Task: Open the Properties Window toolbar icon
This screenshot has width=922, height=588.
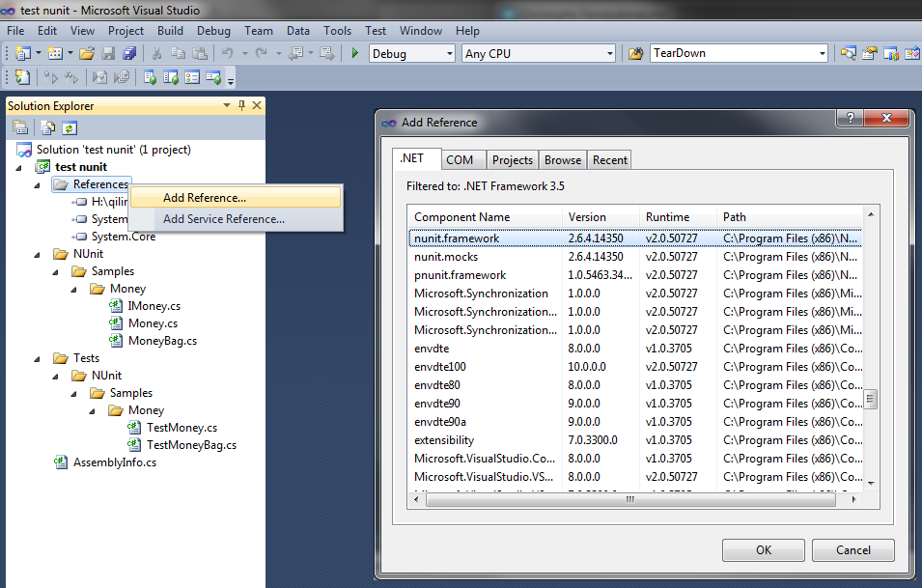Action: [x=869, y=53]
